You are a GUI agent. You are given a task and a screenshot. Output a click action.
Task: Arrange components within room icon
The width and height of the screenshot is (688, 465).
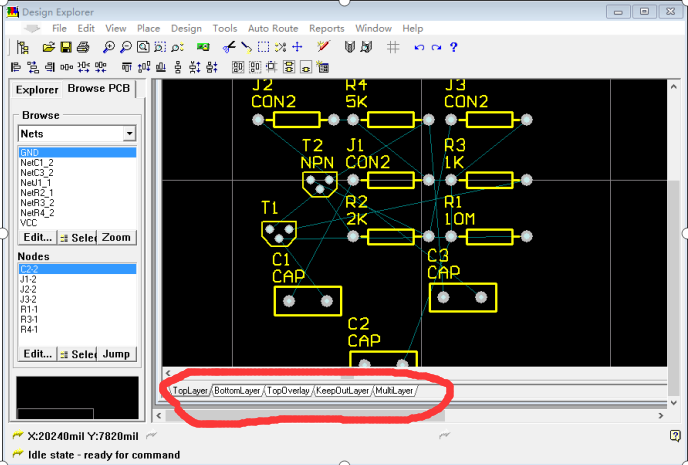[238, 67]
